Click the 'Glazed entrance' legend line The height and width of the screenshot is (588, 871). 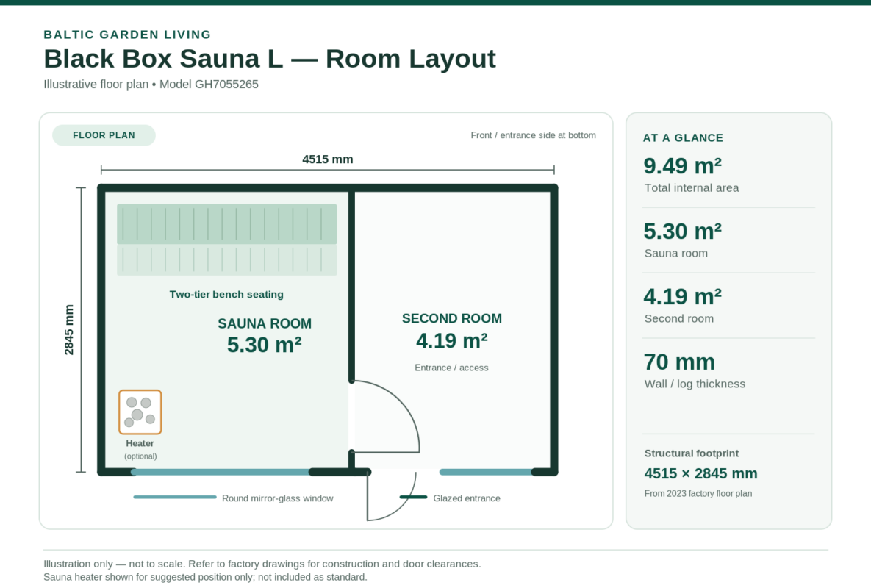[x=413, y=498]
